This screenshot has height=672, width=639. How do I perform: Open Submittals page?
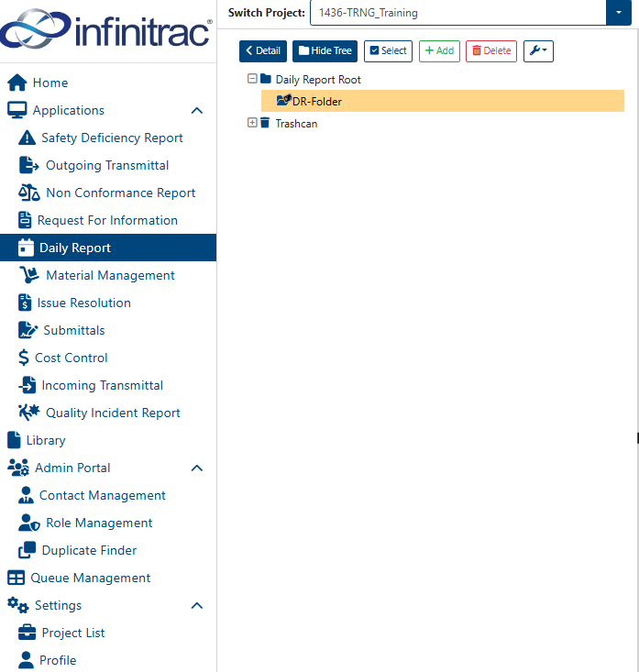(74, 330)
